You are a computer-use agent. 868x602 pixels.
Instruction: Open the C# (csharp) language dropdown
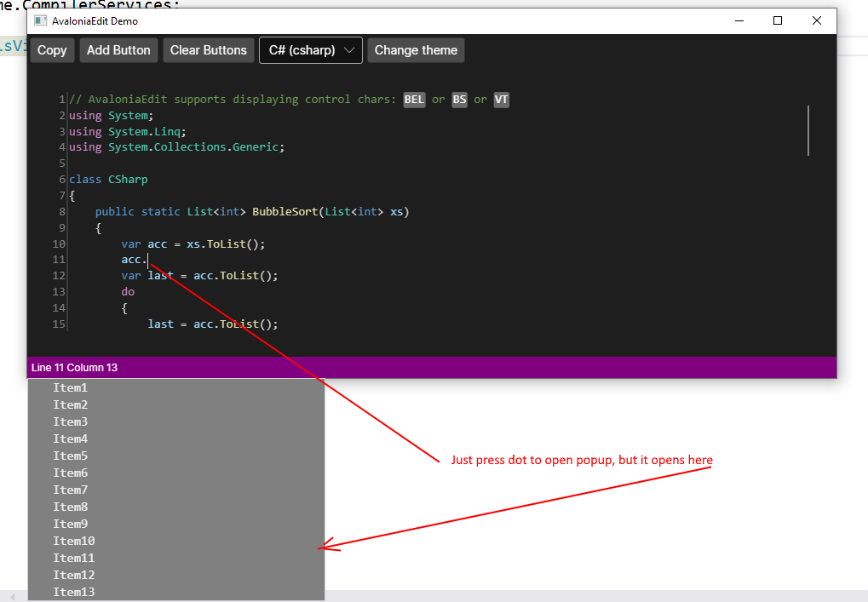pos(311,50)
